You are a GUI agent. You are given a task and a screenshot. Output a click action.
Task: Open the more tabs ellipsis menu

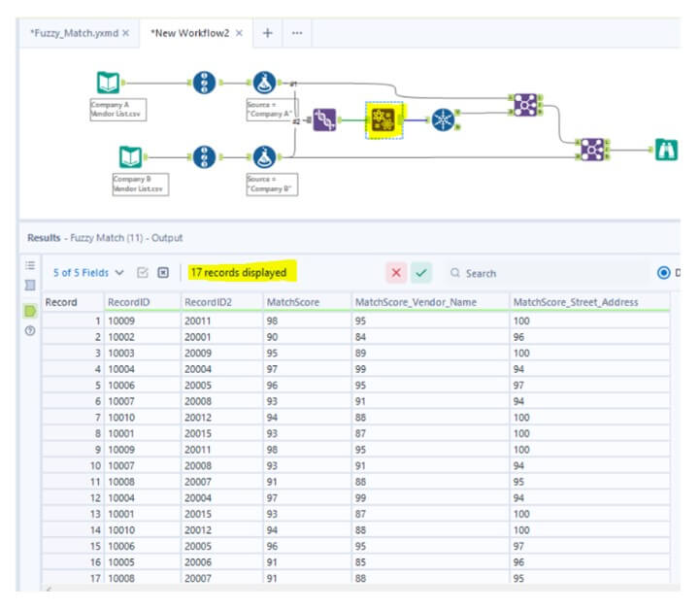(297, 33)
